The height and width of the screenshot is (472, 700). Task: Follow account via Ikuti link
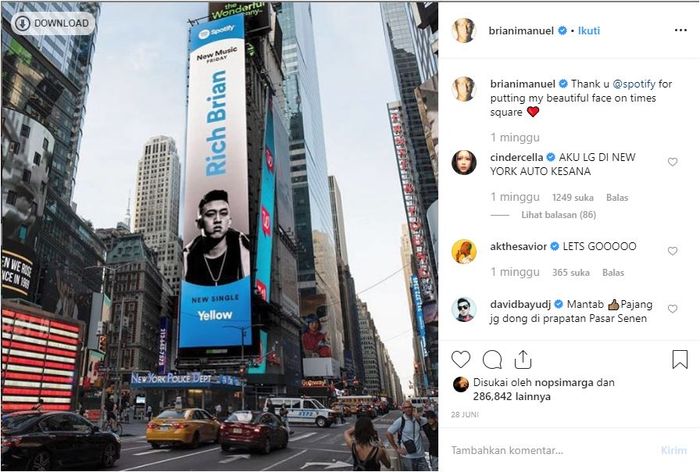[x=589, y=30]
